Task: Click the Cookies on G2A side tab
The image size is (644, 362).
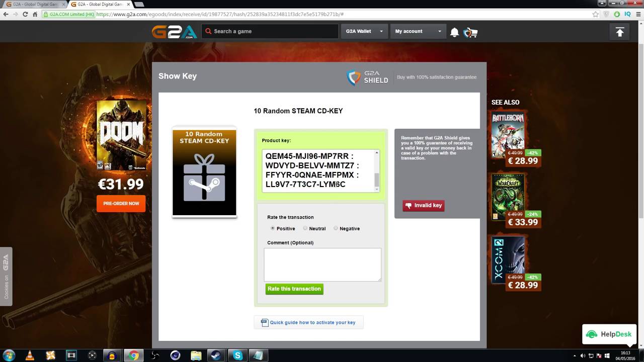Action: click(6, 277)
